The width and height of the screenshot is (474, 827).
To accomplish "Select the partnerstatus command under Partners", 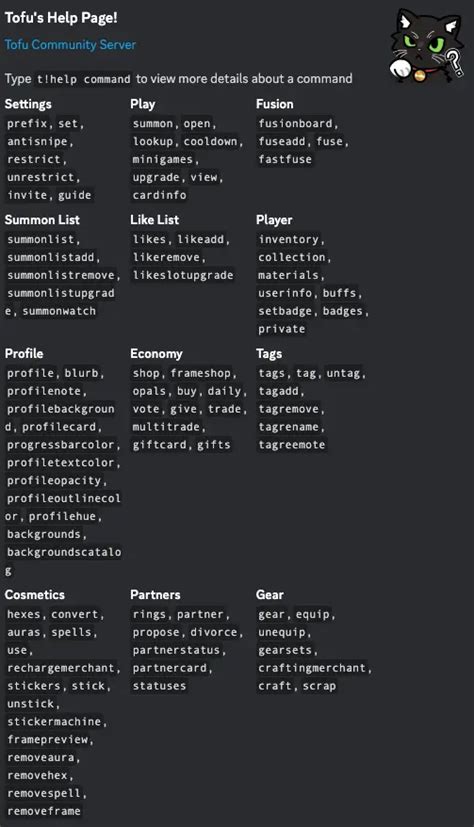I will (x=176, y=650).
